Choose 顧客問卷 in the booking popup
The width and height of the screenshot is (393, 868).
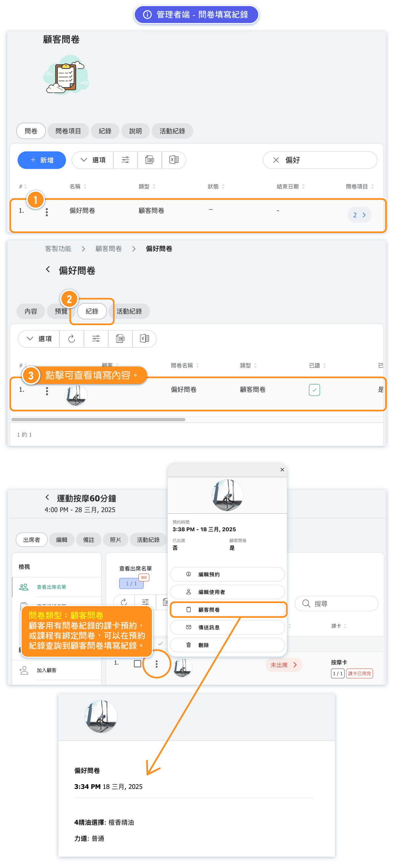coord(228,610)
